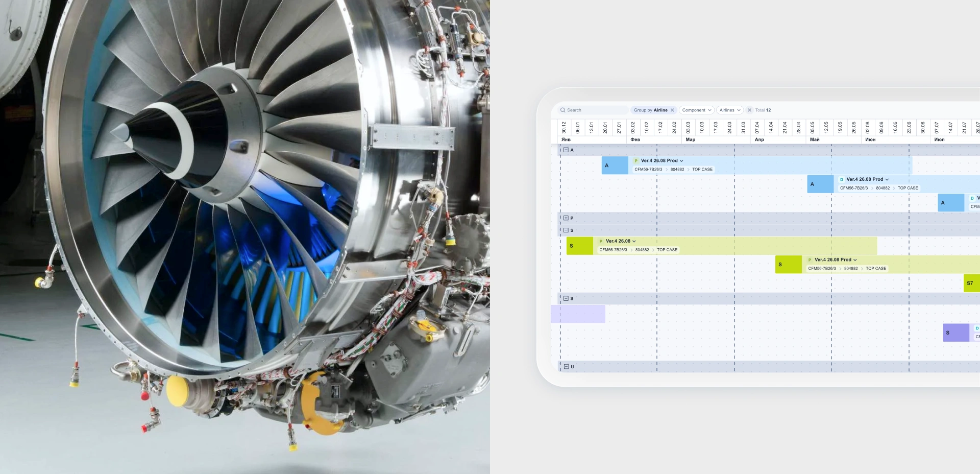The height and width of the screenshot is (474, 980).
Task: Select the dark purple S block
Action: point(955,333)
